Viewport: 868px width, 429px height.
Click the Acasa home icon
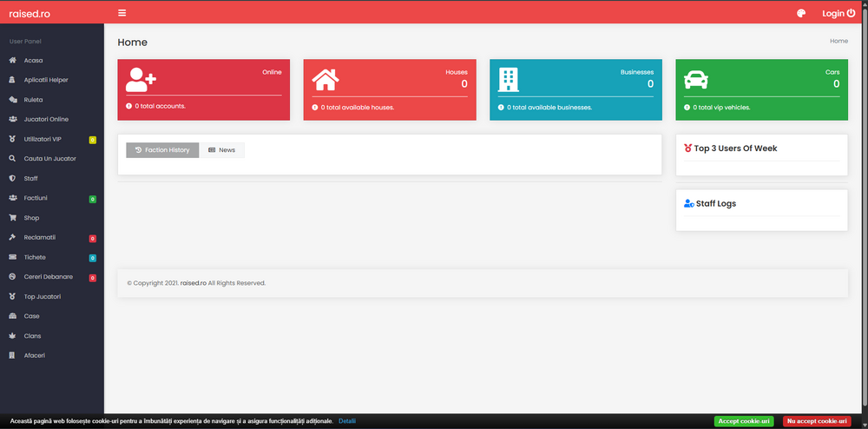coord(13,60)
